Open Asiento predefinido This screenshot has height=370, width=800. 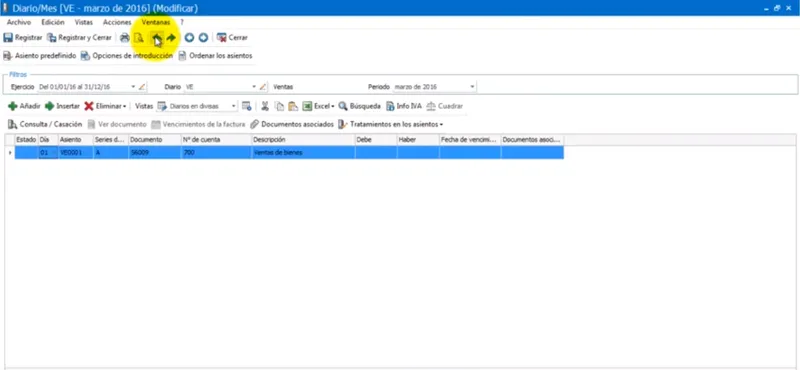[40, 56]
